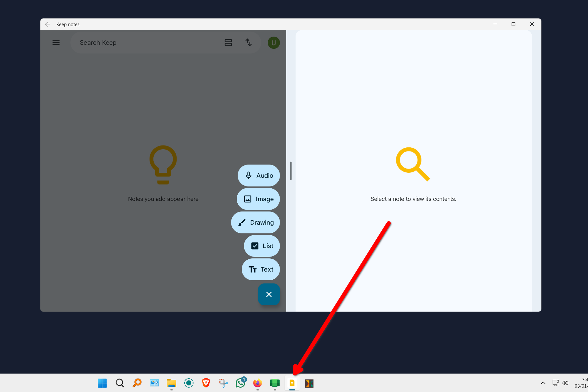The width and height of the screenshot is (588, 392).
Task: Create a new Text note
Action: (x=260, y=269)
